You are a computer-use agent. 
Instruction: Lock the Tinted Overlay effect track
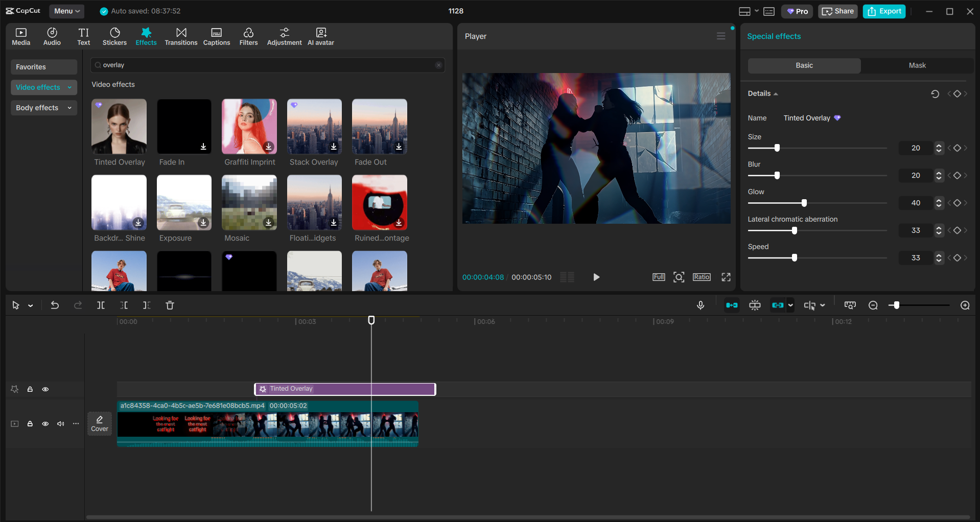pos(30,389)
